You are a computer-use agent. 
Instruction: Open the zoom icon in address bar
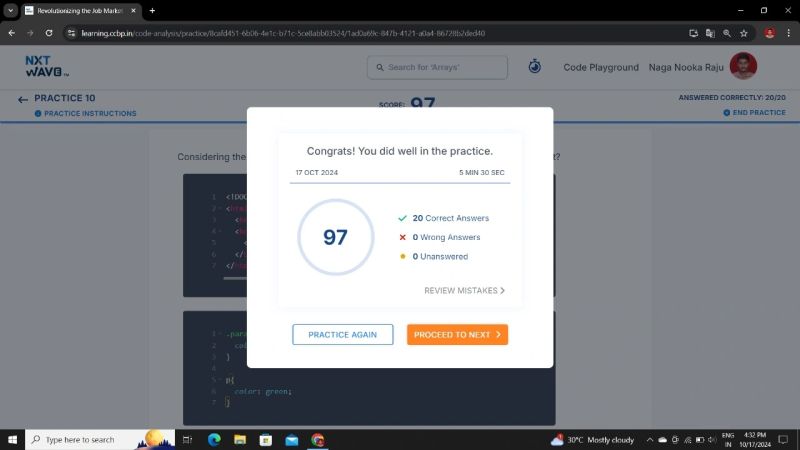pos(727,33)
